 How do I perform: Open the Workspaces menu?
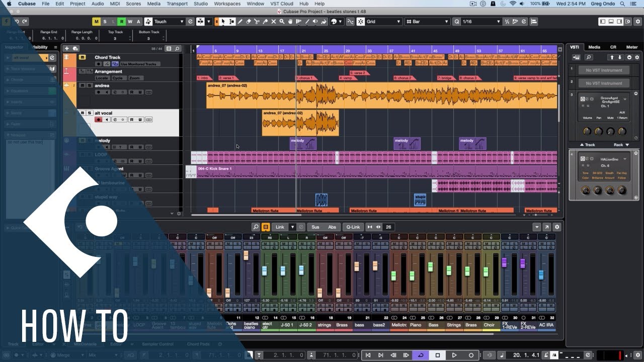(x=227, y=4)
